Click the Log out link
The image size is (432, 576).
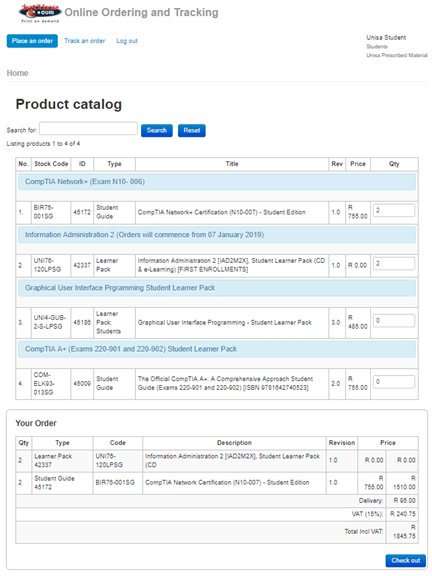point(127,41)
